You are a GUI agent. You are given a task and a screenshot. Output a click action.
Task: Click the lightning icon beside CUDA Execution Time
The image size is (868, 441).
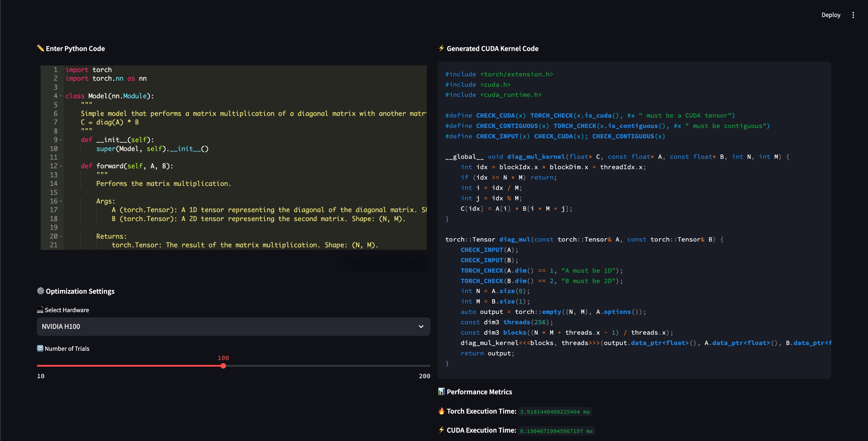[x=441, y=430]
